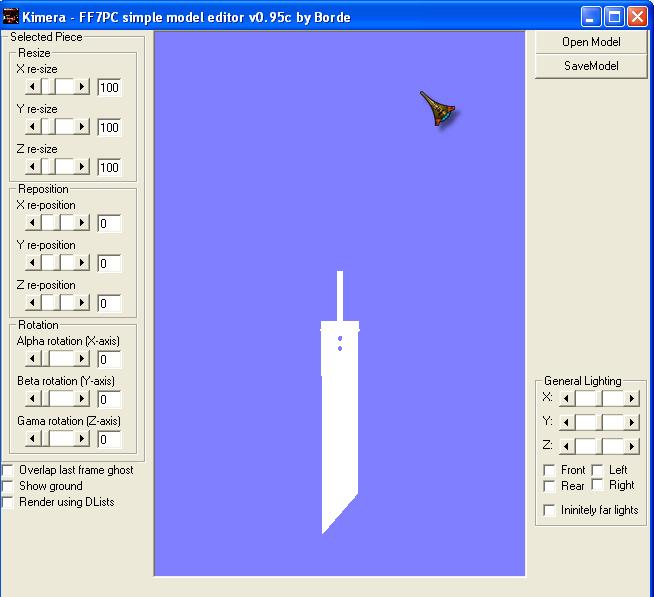Click the X re-position value field

pos(109,223)
